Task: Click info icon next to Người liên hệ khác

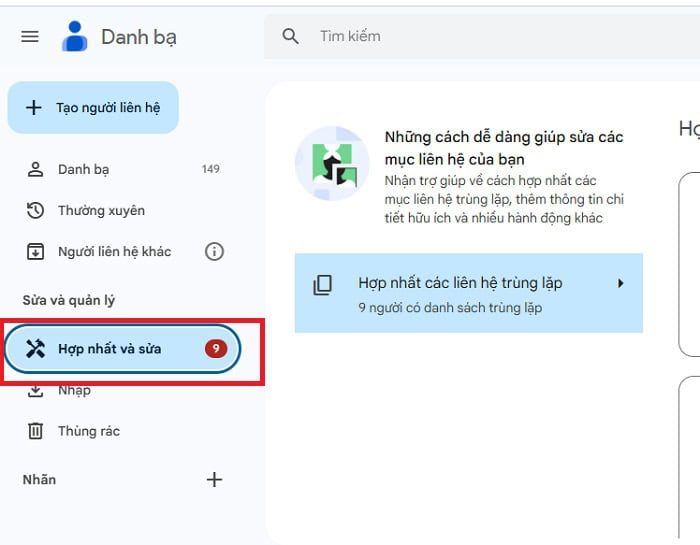Action: tap(214, 252)
